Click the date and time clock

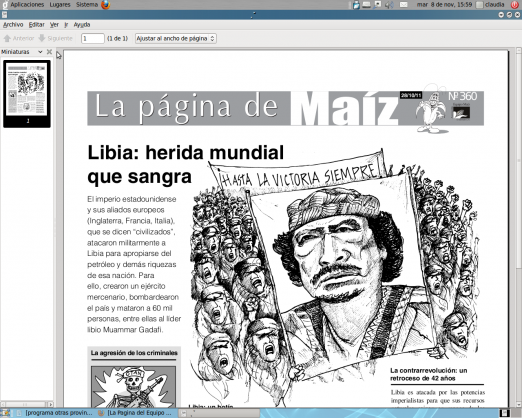(444, 5)
